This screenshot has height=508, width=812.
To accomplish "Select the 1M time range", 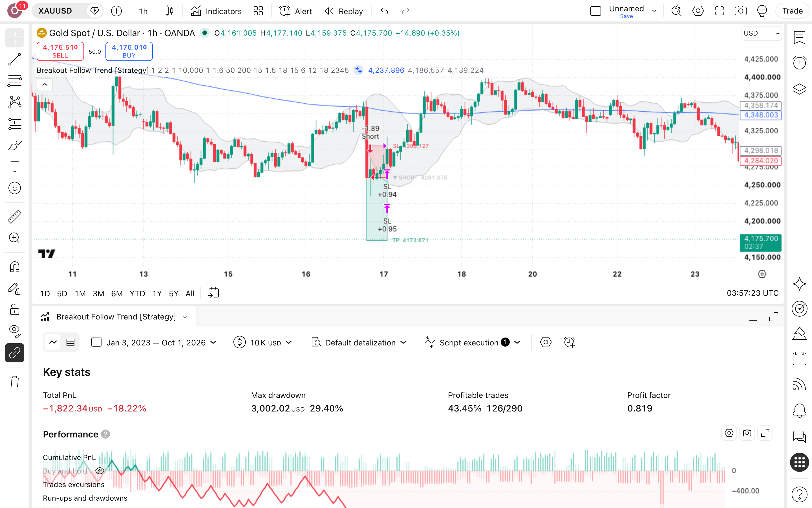I will tap(80, 293).
